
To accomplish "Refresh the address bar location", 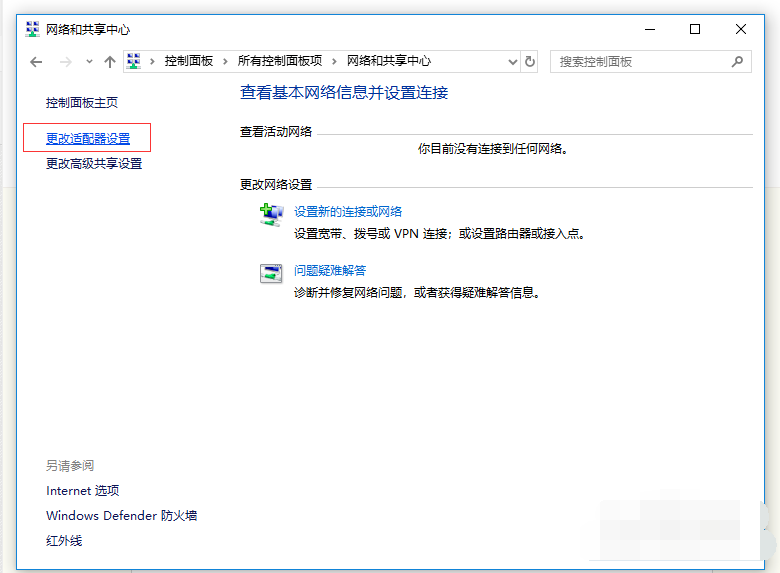I will (x=530, y=62).
